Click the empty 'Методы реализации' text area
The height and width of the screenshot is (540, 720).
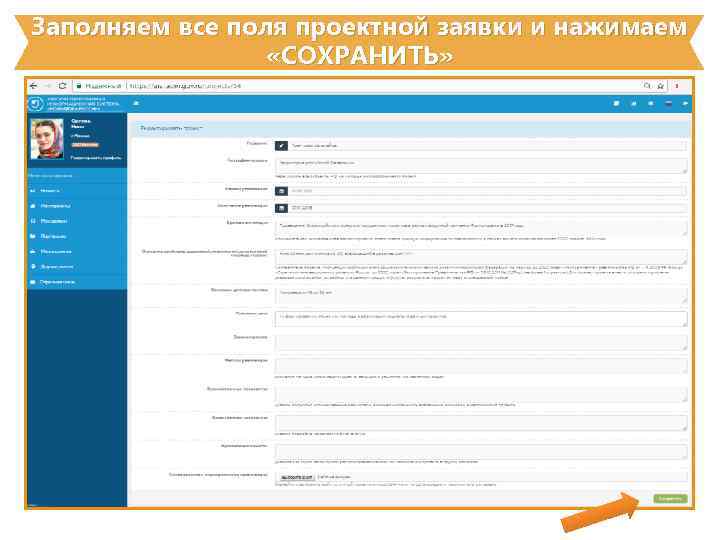(481, 366)
